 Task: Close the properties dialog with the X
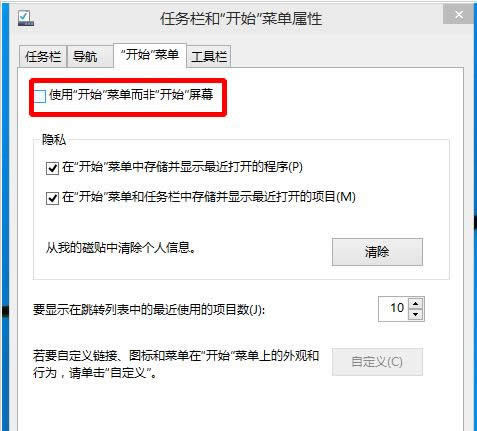[x=459, y=15]
